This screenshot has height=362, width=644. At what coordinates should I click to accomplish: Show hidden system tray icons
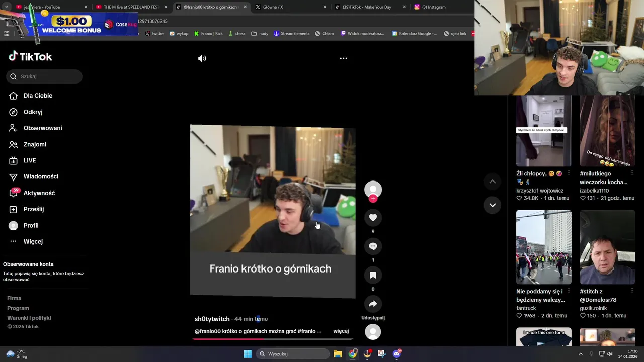[580, 354]
